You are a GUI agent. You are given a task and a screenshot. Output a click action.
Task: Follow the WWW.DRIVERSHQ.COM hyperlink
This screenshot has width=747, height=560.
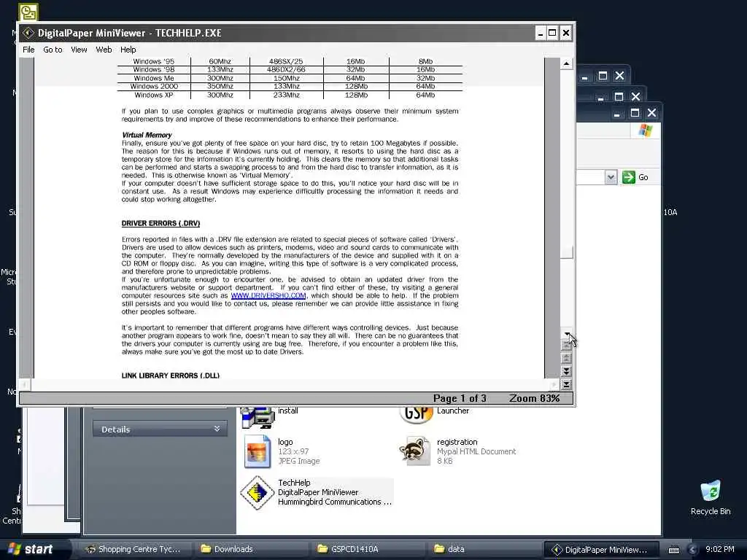(x=268, y=296)
